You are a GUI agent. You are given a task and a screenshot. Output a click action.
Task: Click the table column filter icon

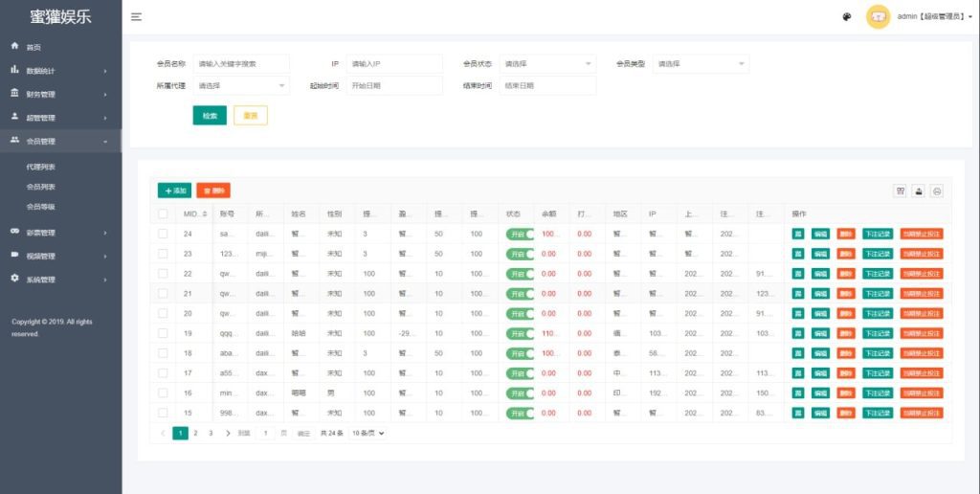(x=900, y=191)
